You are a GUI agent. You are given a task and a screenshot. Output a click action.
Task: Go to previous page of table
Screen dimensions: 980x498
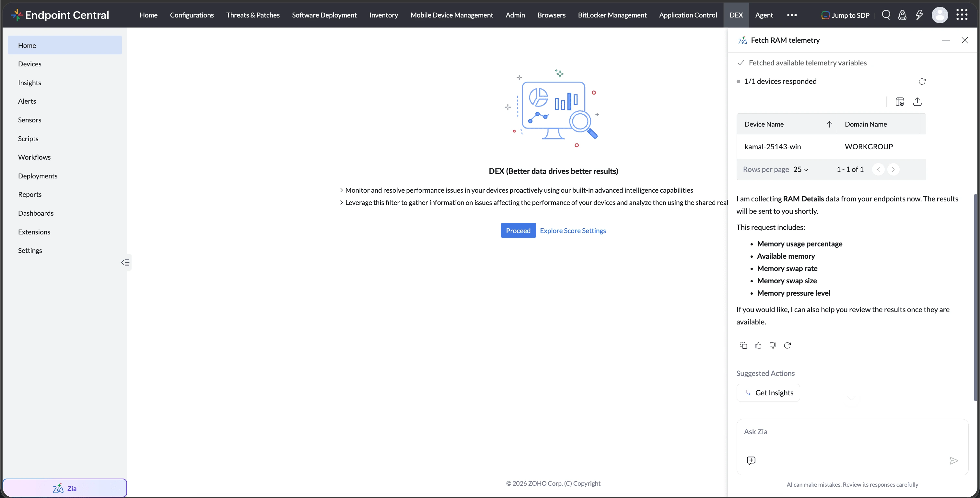(x=878, y=169)
